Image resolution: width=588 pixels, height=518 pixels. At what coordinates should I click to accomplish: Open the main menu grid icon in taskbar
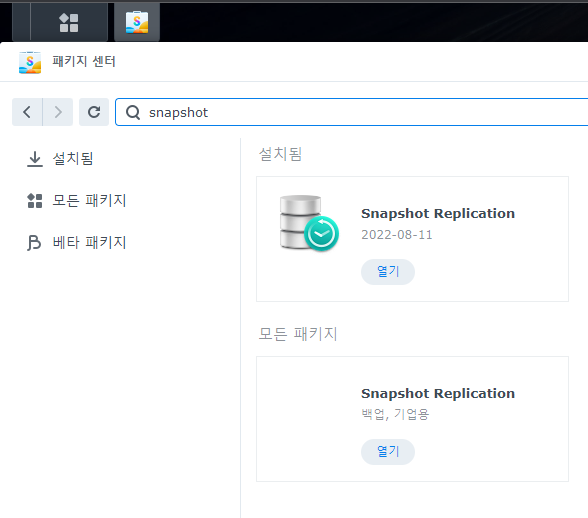69,23
